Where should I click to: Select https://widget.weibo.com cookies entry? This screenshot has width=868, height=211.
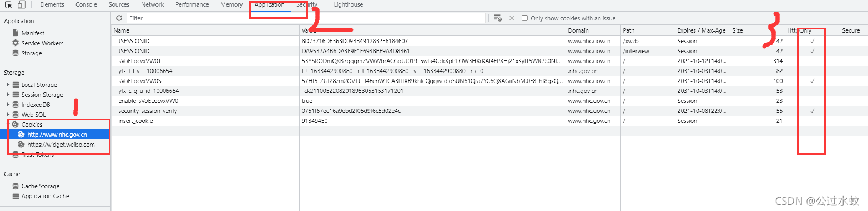pyautogui.click(x=61, y=145)
